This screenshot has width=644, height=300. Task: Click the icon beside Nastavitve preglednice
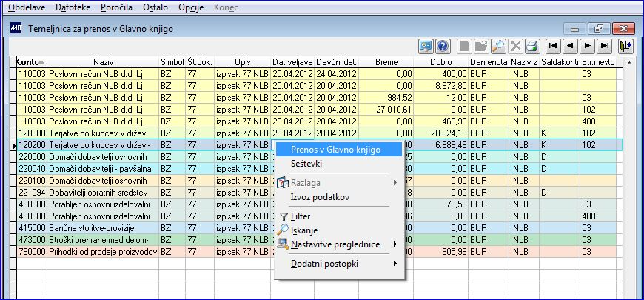(x=283, y=244)
